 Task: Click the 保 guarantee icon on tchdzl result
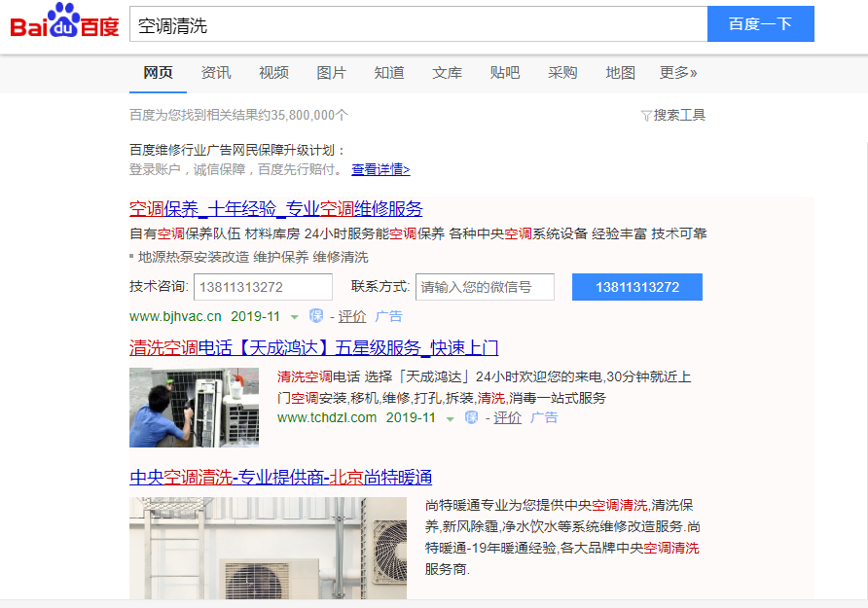pos(472,417)
